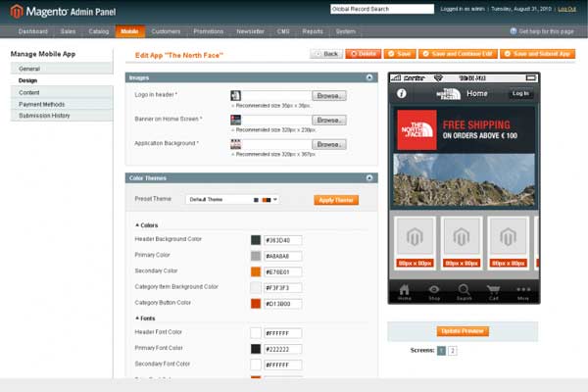Viewport: 588px width, 392px height.
Task: Tap the Search magnifier in preview tab bar
Action: click(x=464, y=292)
